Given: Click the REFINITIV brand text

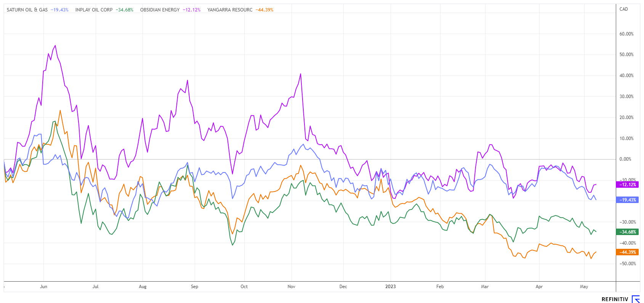Looking at the screenshot, I should tap(615, 299).
